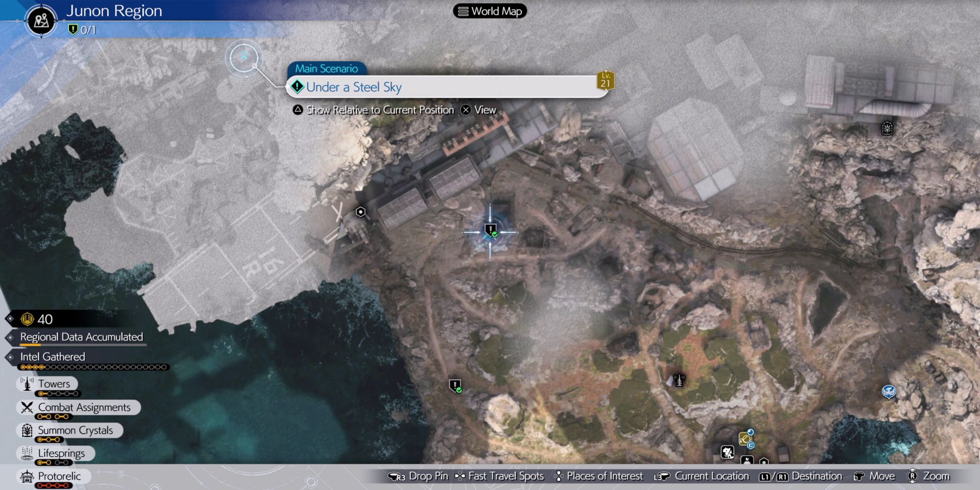Click the L3 stick icon beside Current Location
Viewport: 980px width, 490px height.
click(662, 477)
